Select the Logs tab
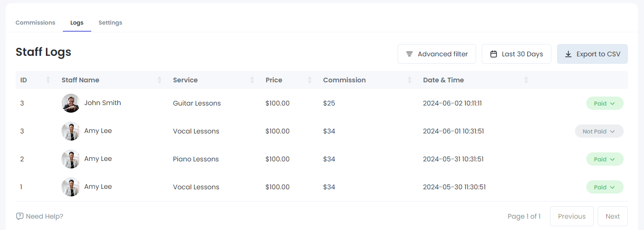644x230 pixels. click(x=77, y=23)
